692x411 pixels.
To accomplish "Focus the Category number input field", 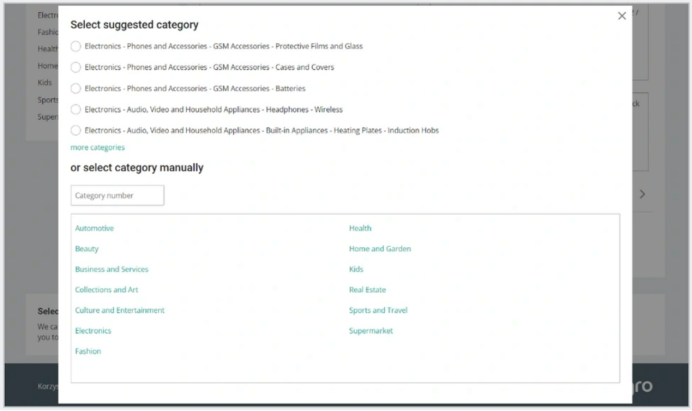I will [117, 196].
